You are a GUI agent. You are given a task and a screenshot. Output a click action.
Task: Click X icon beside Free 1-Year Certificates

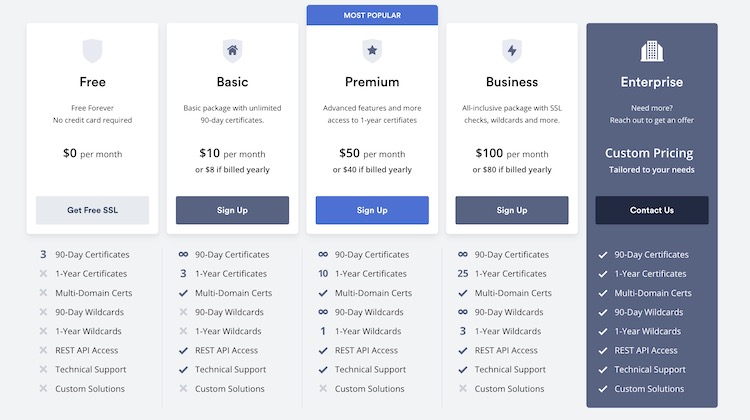(x=43, y=274)
